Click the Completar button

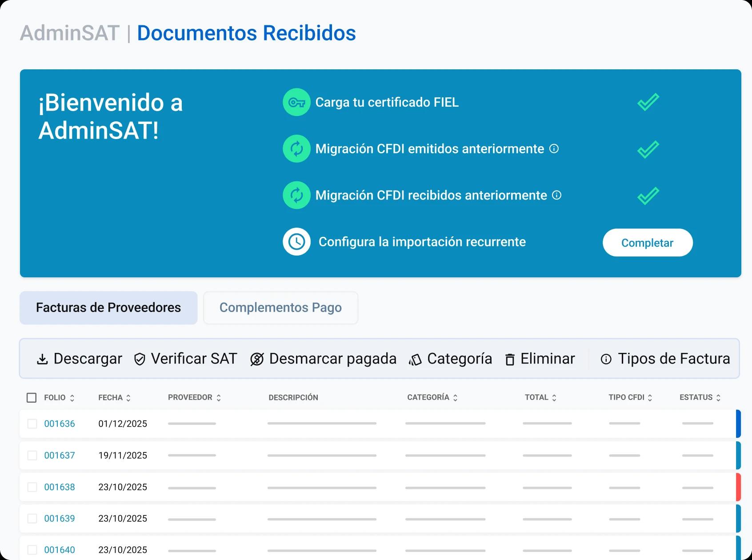tap(648, 243)
